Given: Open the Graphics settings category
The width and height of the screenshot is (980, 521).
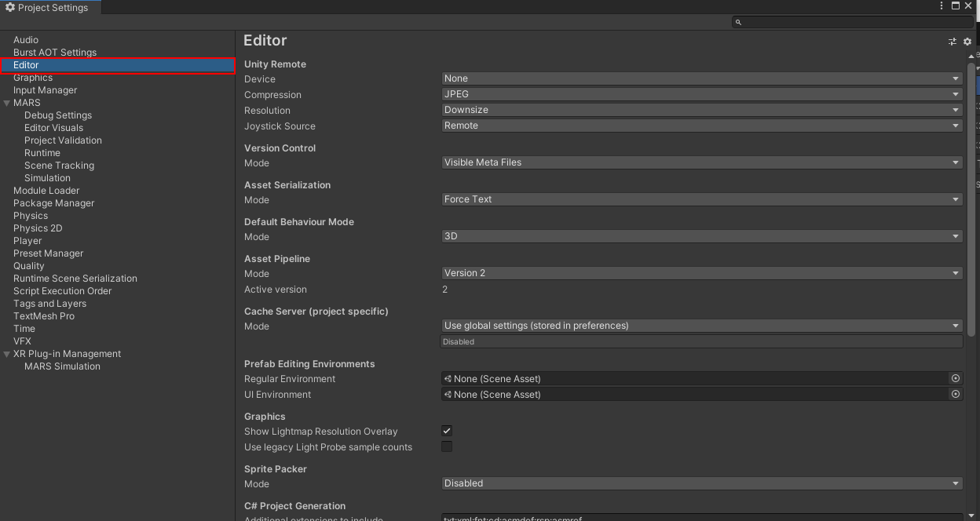Looking at the screenshot, I should coord(33,78).
